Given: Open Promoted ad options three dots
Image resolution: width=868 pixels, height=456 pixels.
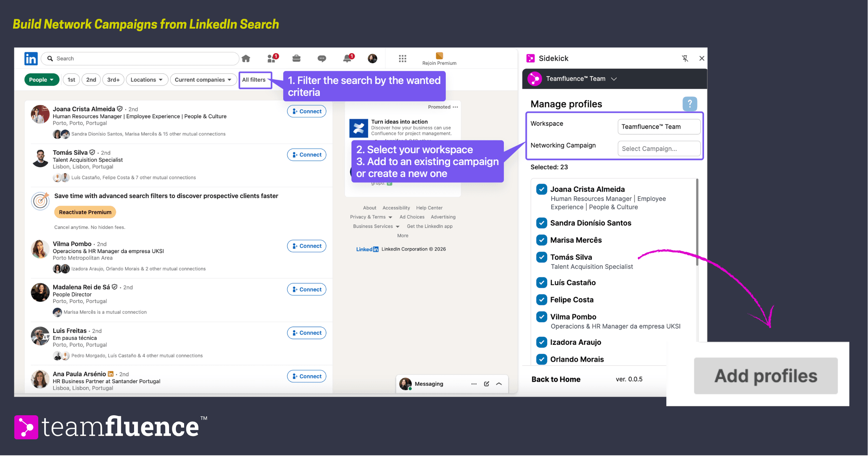Looking at the screenshot, I should coord(455,107).
